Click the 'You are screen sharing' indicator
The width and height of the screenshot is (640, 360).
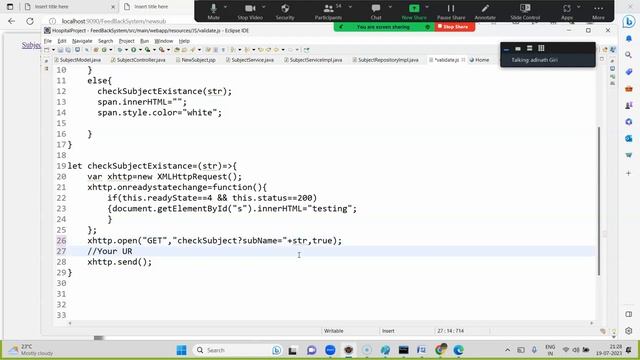[x=384, y=27]
